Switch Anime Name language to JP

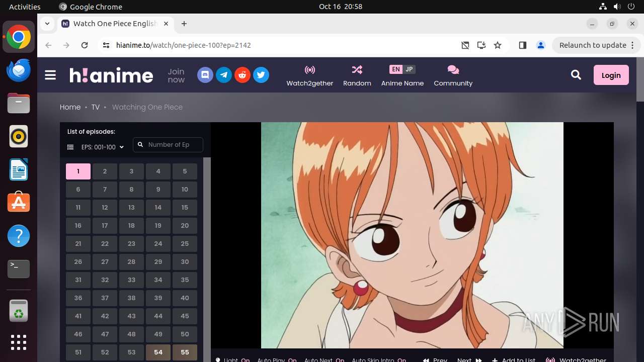(x=409, y=69)
